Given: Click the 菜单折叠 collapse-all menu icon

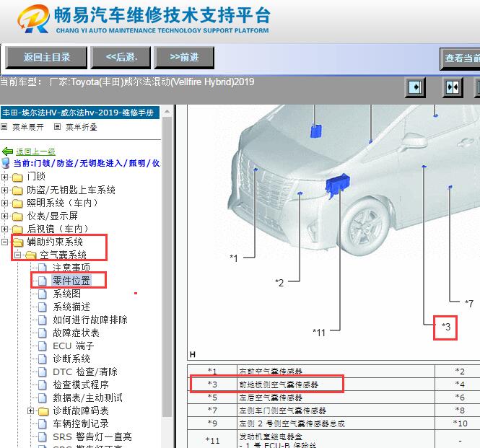Looking at the screenshot, I should coord(57,127).
